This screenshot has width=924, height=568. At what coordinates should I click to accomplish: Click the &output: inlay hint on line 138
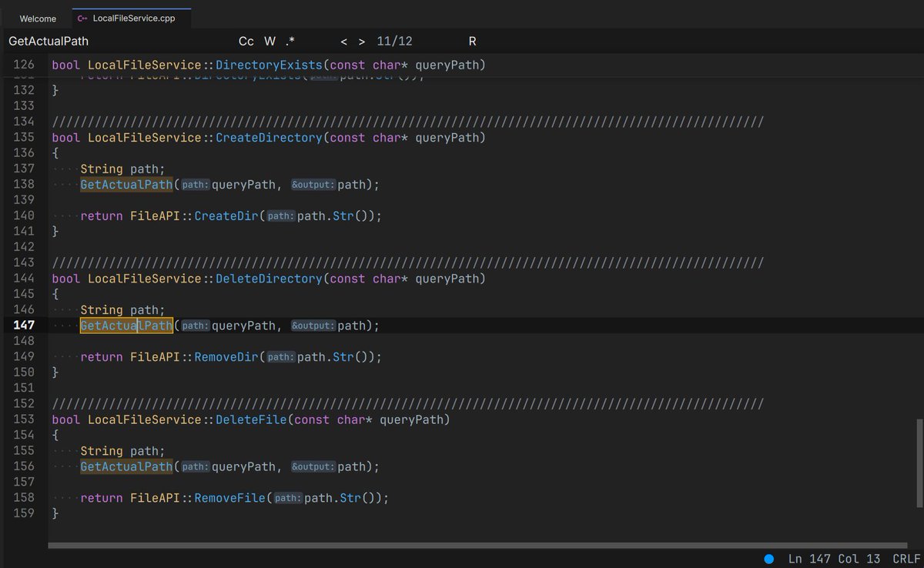[313, 185]
